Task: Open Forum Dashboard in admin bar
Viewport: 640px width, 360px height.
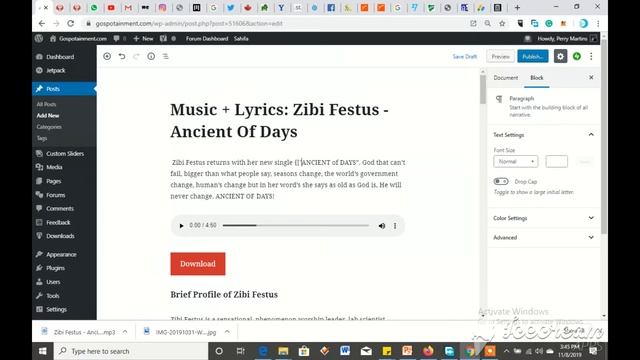Action: [207, 38]
